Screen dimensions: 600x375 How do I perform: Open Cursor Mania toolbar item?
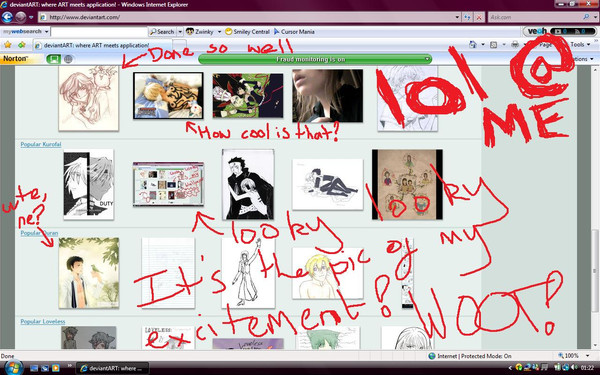(294, 32)
